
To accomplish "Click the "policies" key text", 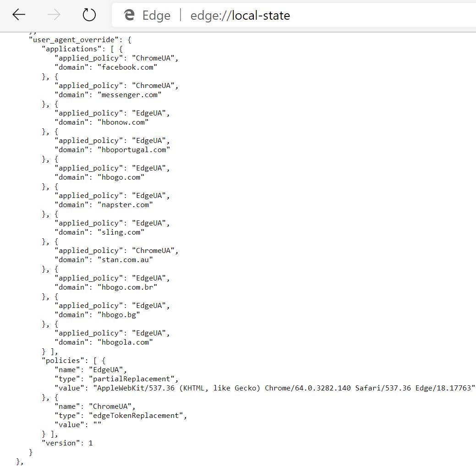I will tap(63, 360).
